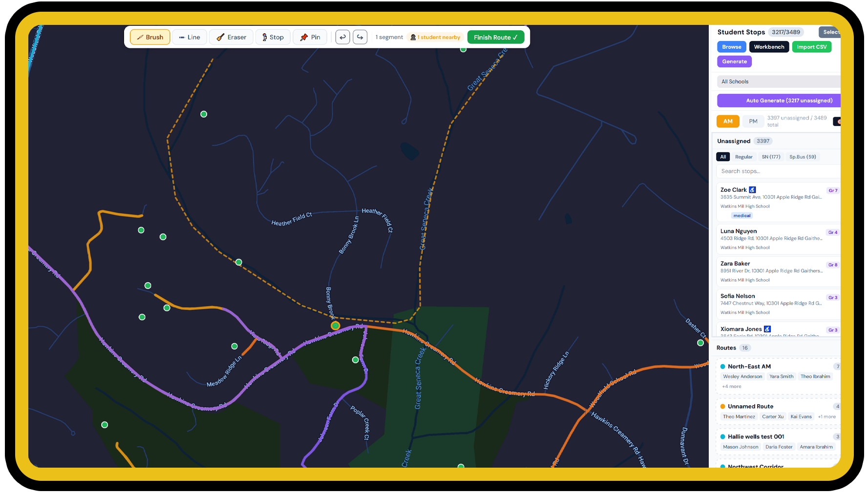Redo the last route edit
The height and width of the screenshot is (494, 868).
[x=360, y=37]
